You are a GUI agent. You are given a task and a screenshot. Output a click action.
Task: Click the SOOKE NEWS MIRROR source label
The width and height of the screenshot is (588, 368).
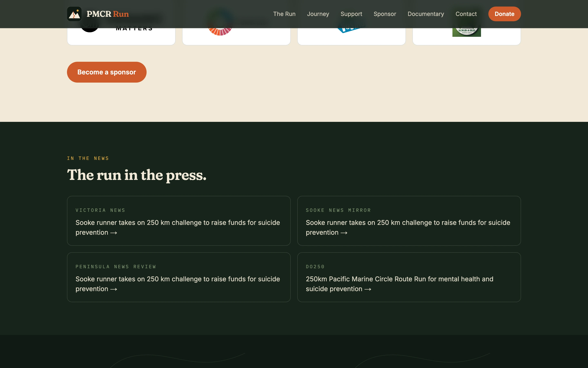click(x=338, y=210)
